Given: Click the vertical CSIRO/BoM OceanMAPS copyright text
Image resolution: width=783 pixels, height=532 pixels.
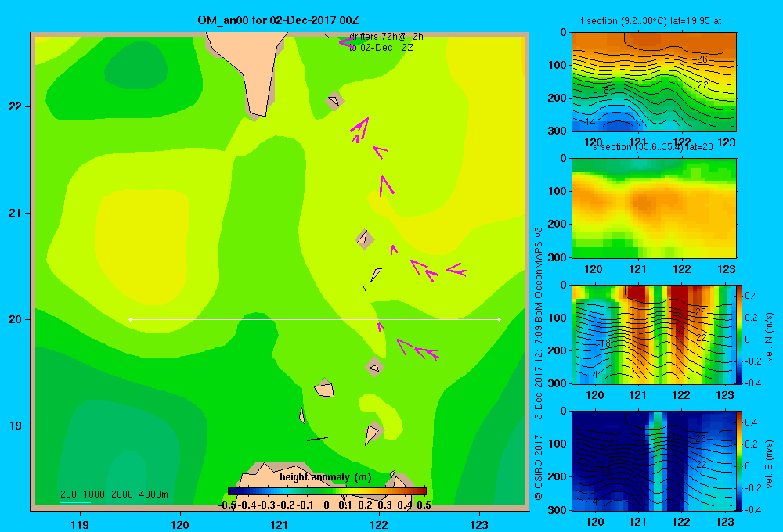Looking at the screenshot, I should [x=539, y=363].
